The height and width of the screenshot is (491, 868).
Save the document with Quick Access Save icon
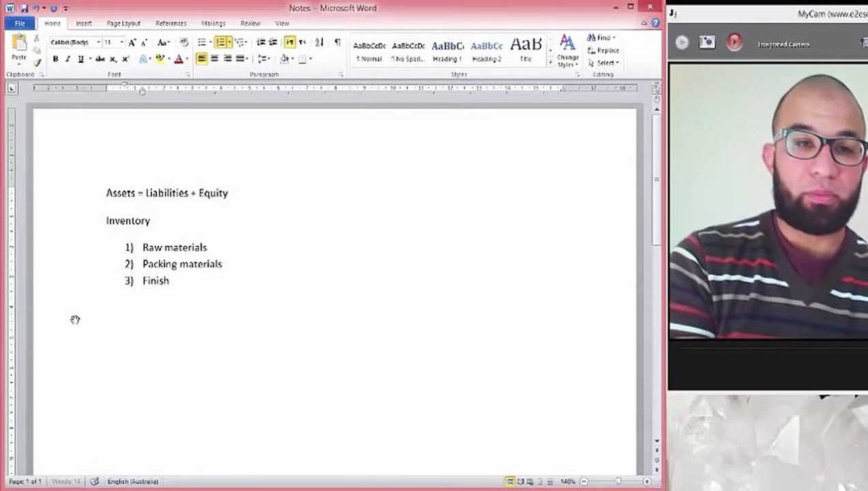pyautogui.click(x=24, y=8)
